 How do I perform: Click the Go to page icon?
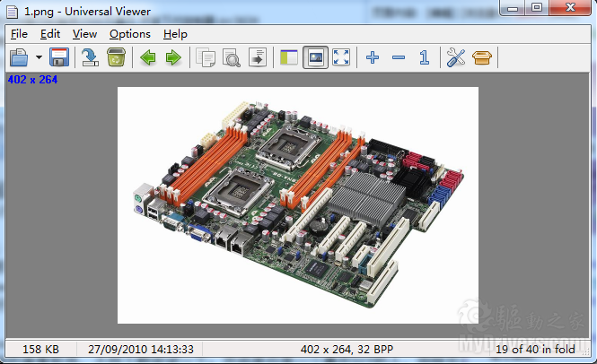click(257, 58)
